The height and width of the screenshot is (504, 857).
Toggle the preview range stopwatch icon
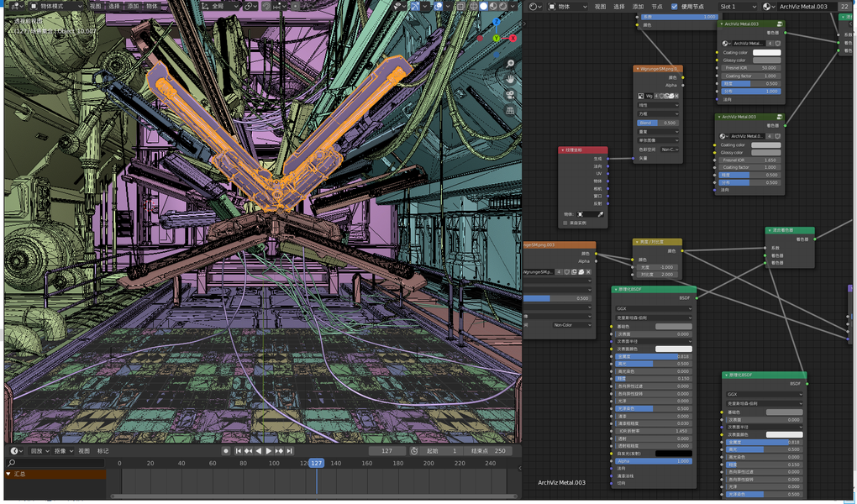414,451
